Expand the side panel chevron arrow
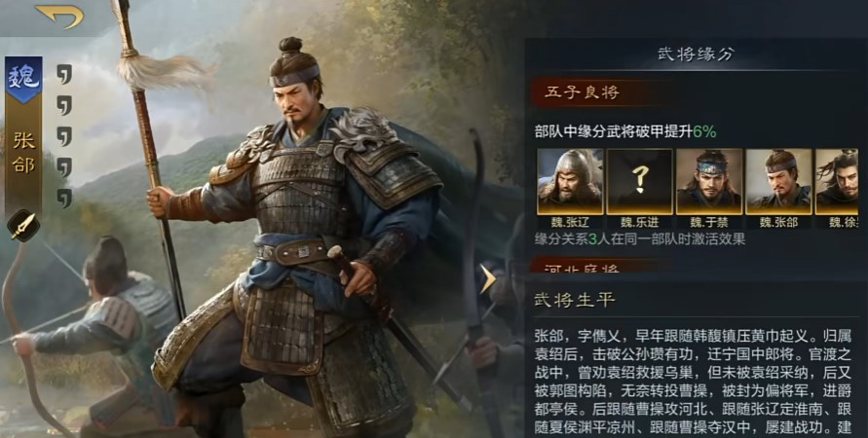The image size is (868, 438). click(x=488, y=278)
